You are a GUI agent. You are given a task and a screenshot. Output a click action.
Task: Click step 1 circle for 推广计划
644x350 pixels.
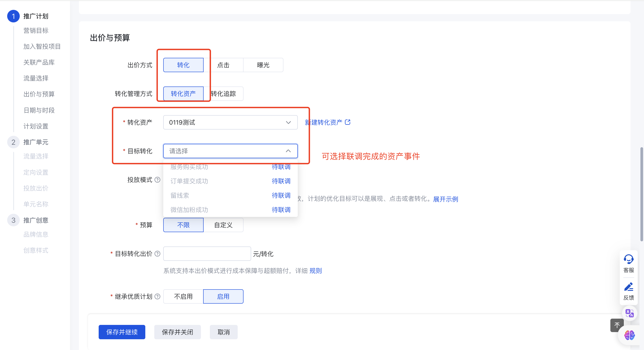[13, 16]
